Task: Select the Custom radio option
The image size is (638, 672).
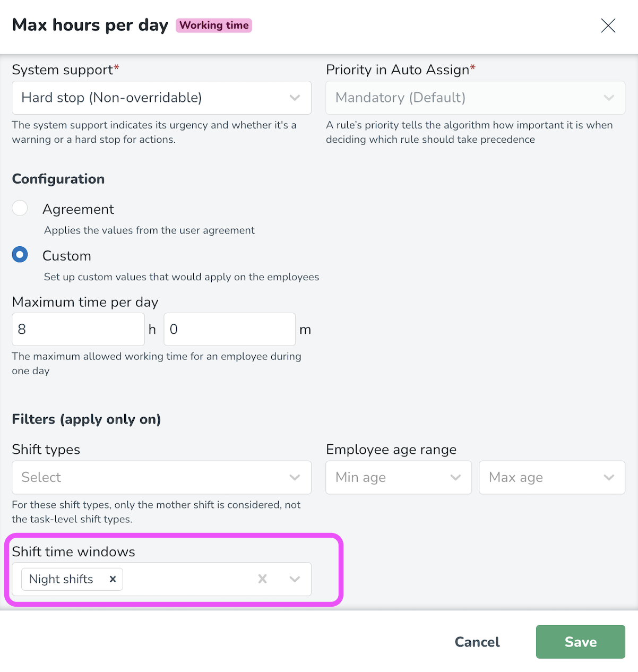Action: click(20, 255)
